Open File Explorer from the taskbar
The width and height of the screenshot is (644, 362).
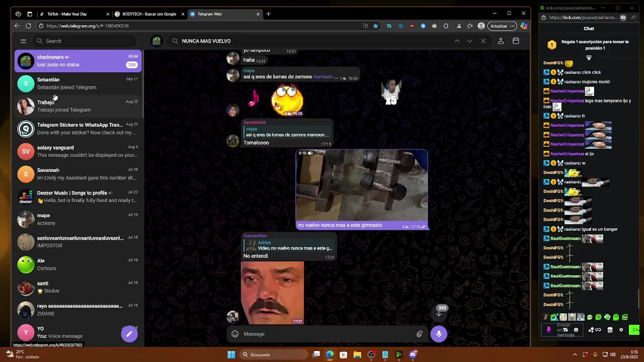(357, 354)
